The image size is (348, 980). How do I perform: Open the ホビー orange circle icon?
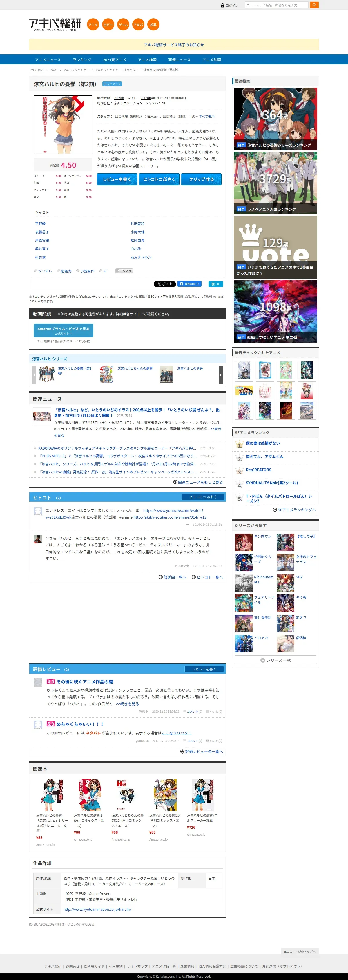[108, 25]
